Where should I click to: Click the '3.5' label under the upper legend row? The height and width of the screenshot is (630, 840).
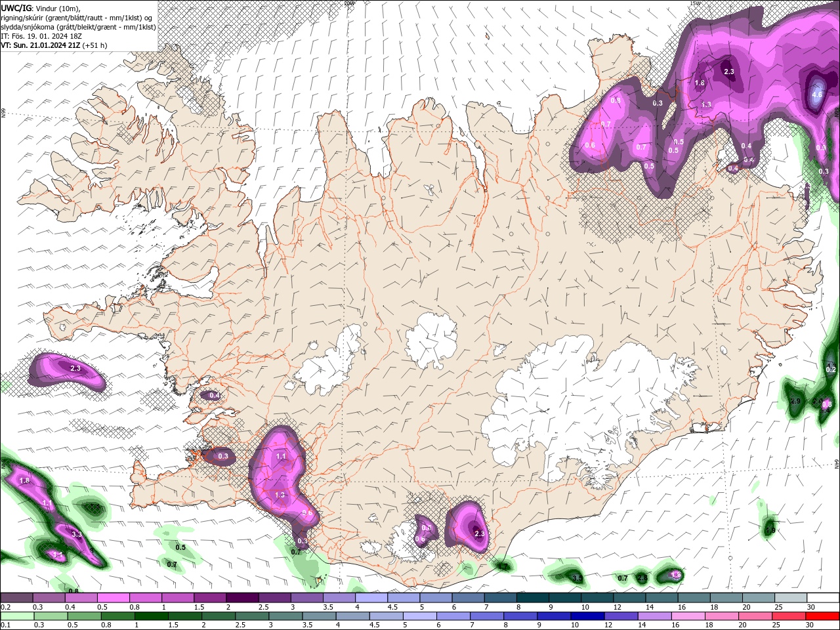(327, 607)
